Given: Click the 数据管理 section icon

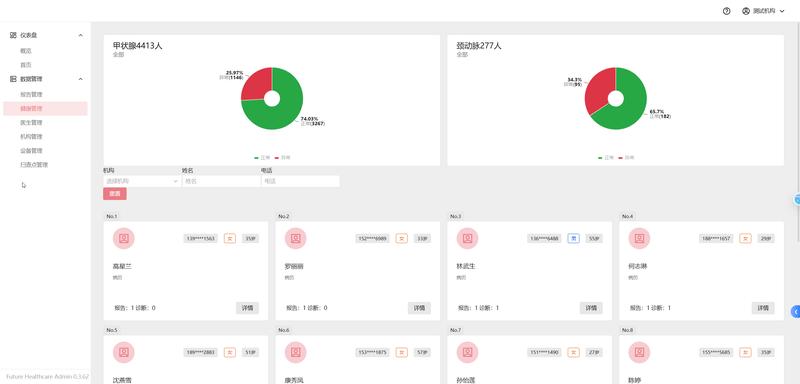Looking at the screenshot, I should pyautogui.click(x=13, y=79).
